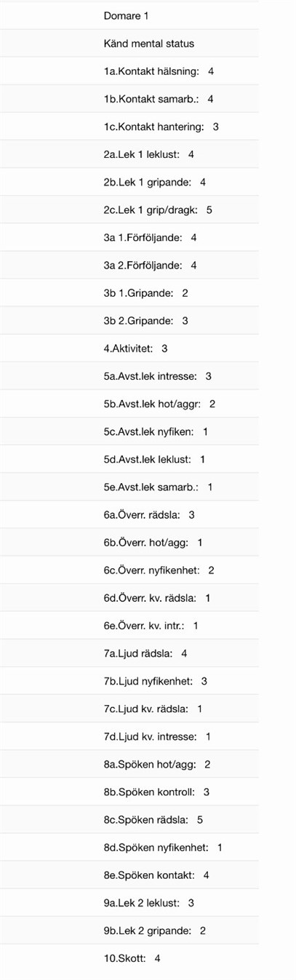Viewport: 296px width, 980px height.
Task: Click 2a.Lek 1 leklust row
Action: click(129, 154)
